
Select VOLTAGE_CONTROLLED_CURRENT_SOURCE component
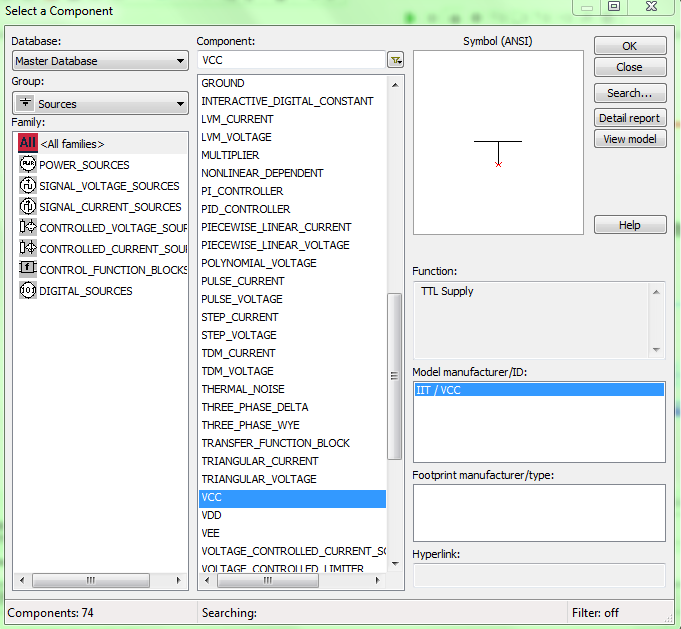pos(293,552)
